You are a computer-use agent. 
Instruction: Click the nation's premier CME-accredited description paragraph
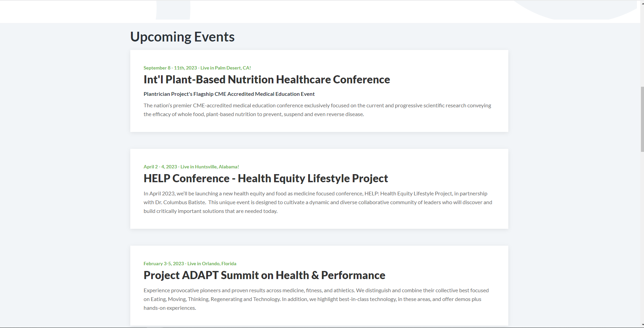point(317,110)
